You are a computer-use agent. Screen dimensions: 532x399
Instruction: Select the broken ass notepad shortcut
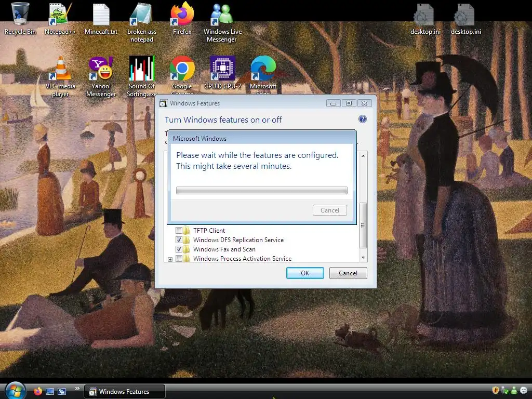click(x=141, y=22)
